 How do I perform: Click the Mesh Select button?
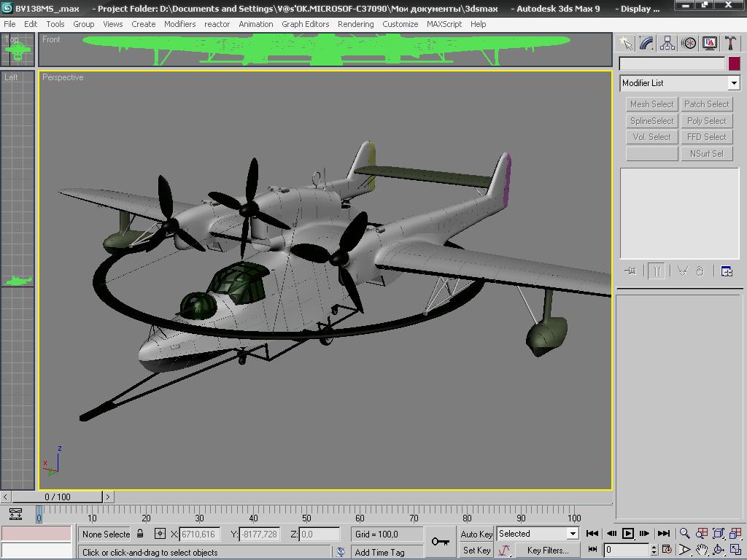651,104
